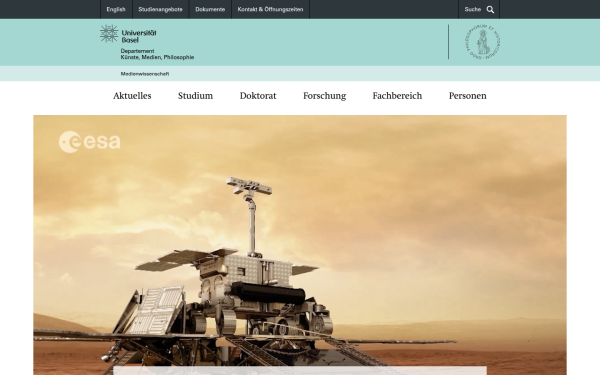Open the Studium menu
The width and height of the screenshot is (600, 375).
coord(195,96)
